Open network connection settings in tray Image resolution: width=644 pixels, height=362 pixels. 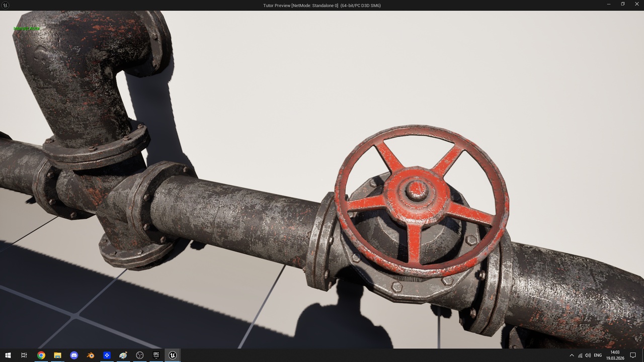(580, 355)
